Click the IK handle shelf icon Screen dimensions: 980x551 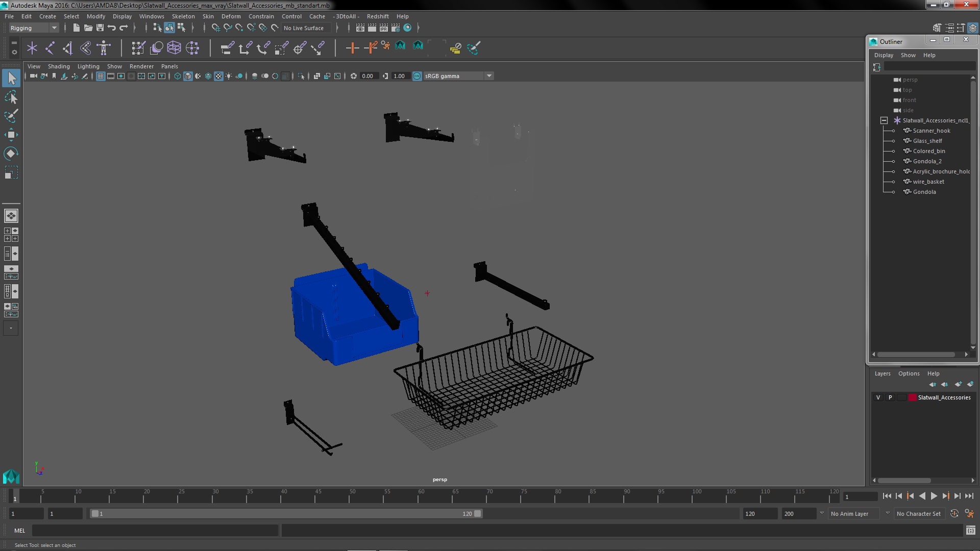tap(68, 48)
